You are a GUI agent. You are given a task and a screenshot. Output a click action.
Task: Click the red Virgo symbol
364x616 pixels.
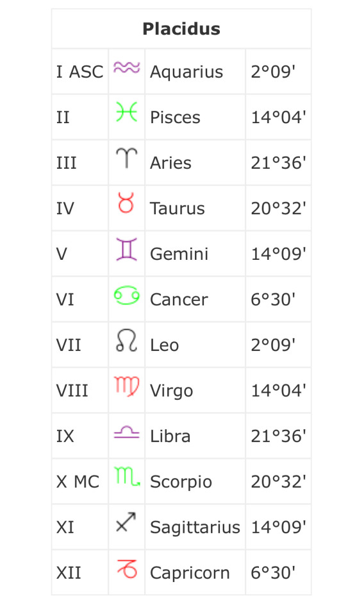point(126,386)
